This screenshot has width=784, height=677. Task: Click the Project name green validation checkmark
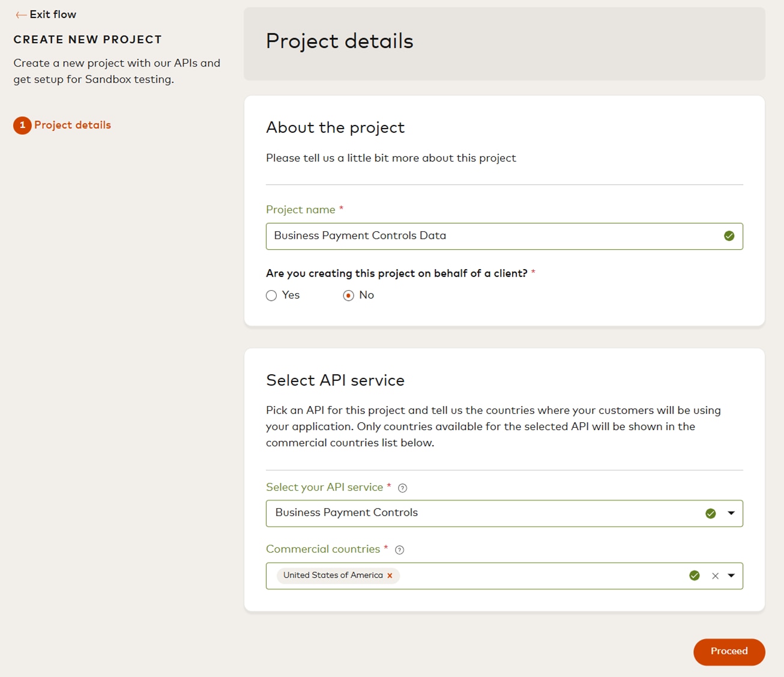tap(729, 236)
